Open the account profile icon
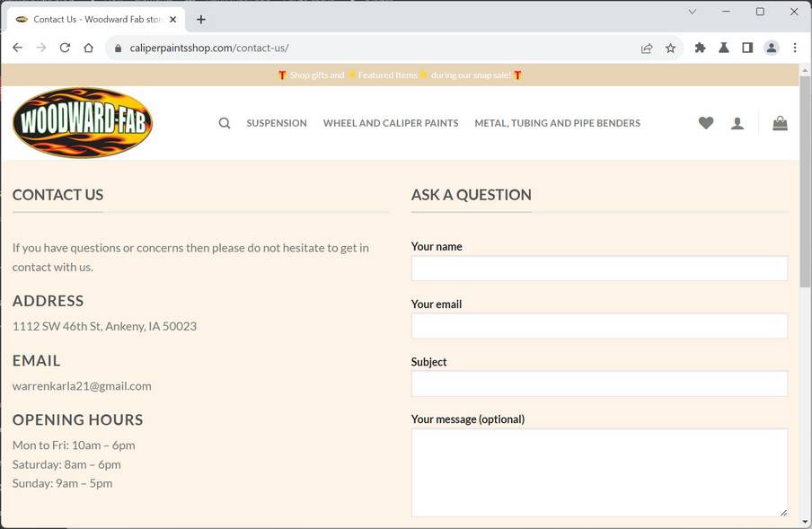 [737, 123]
